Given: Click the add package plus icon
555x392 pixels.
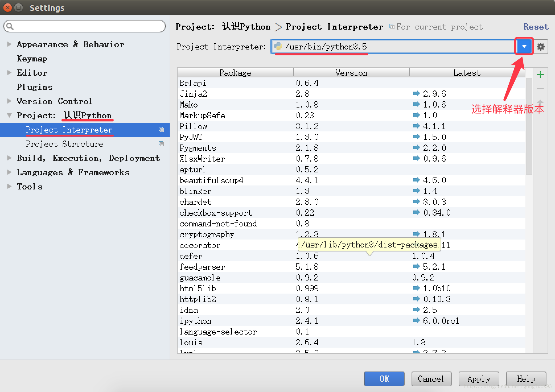Looking at the screenshot, I should [x=540, y=75].
